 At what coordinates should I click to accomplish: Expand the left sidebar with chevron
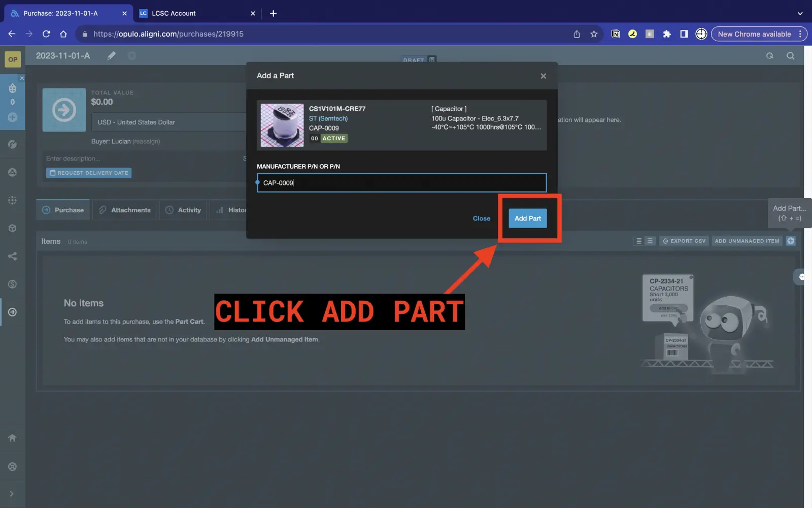coord(12,494)
